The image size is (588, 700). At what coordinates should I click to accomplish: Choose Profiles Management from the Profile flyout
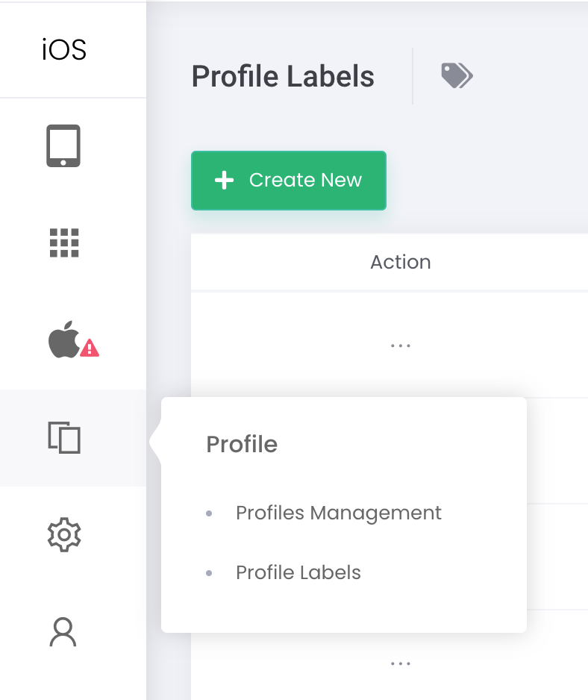pos(339,513)
